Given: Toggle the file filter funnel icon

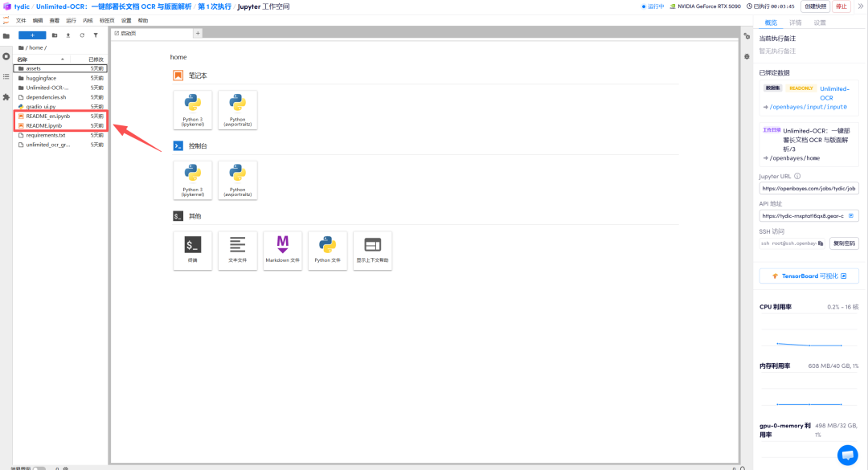Looking at the screenshot, I should point(96,35).
